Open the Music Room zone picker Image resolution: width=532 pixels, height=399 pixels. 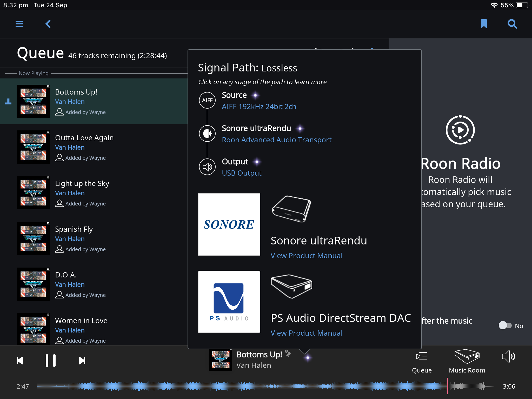coord(467,361)
